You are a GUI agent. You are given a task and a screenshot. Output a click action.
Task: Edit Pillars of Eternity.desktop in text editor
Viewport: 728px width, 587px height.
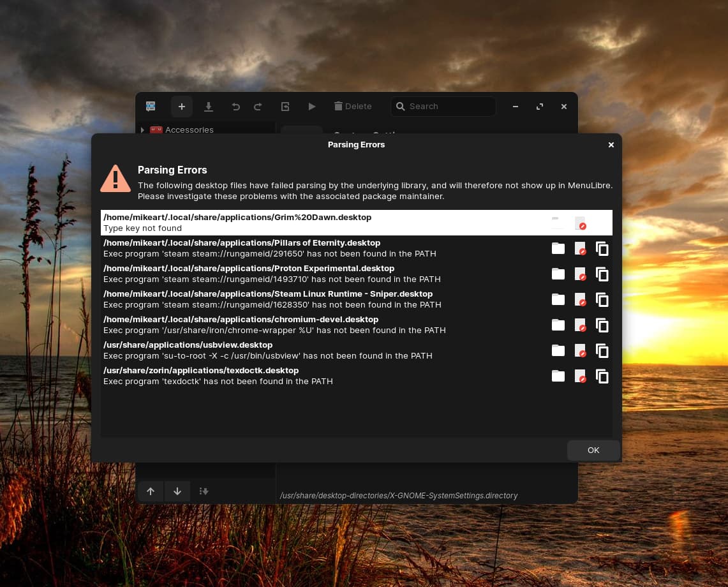pyautogui.click(x=580, y=248)
